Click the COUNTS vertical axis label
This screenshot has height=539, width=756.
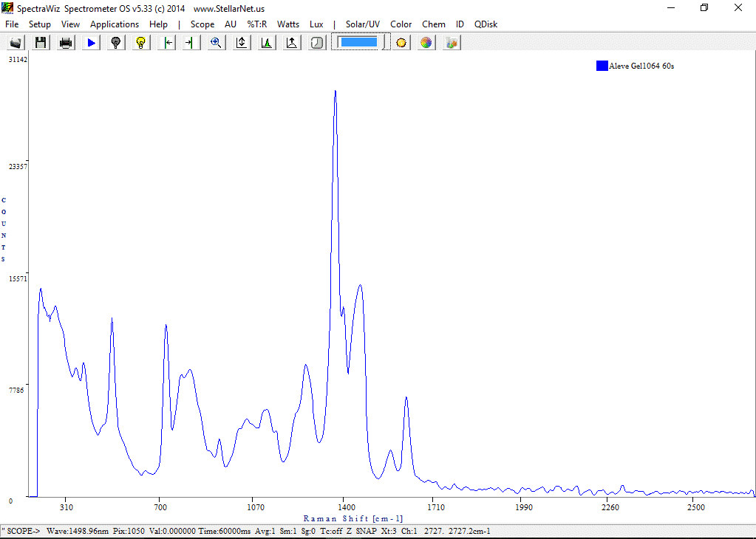[4, 230]
